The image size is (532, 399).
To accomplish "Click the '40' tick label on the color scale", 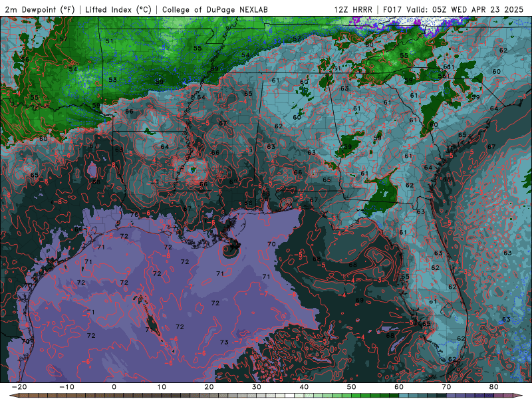I will (x=304, y=387).
